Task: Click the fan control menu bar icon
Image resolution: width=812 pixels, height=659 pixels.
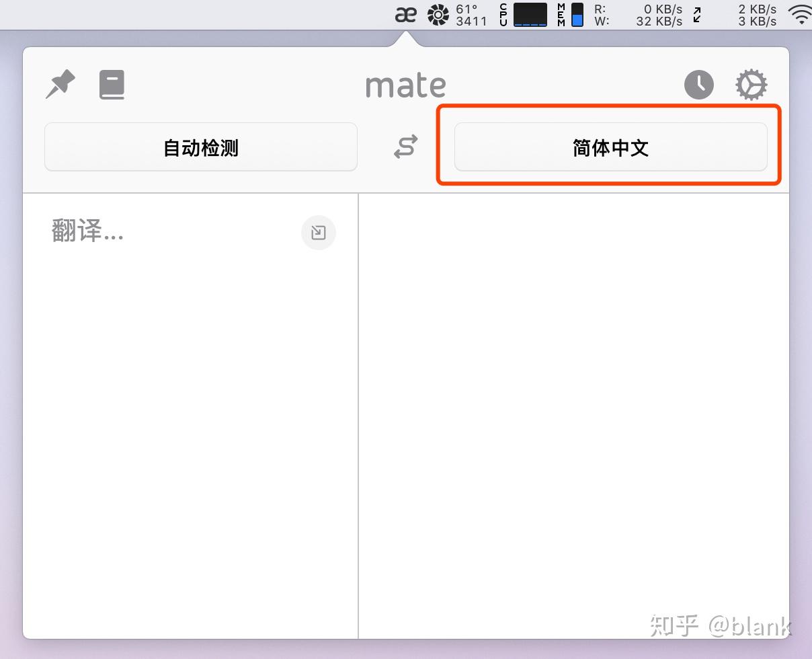Action: tap(438, 14)
